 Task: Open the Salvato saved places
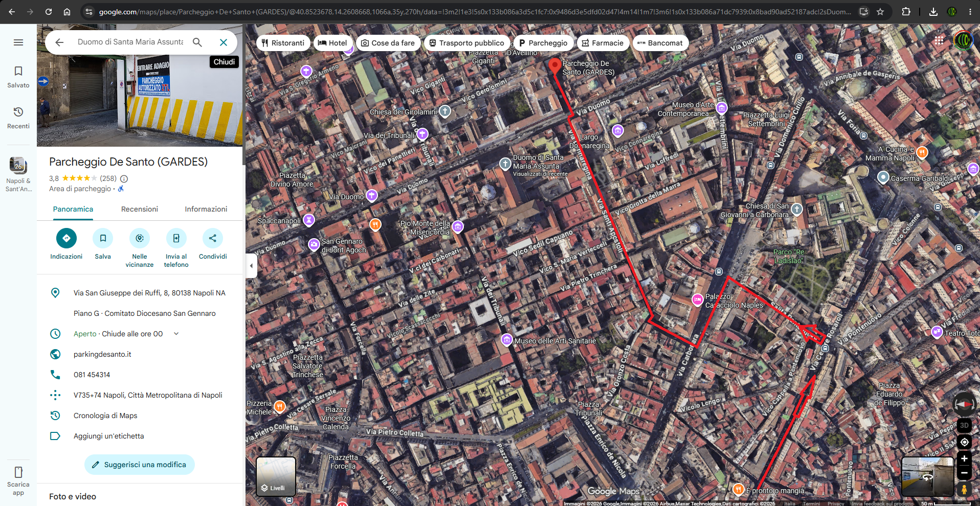(x=18, y=77)
